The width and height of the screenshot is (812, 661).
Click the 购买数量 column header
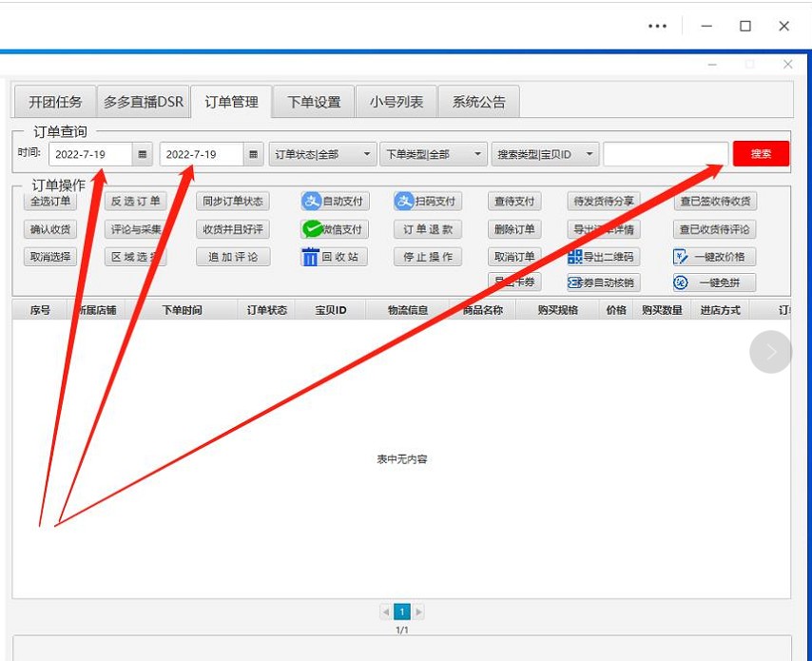tap(662, 310)
